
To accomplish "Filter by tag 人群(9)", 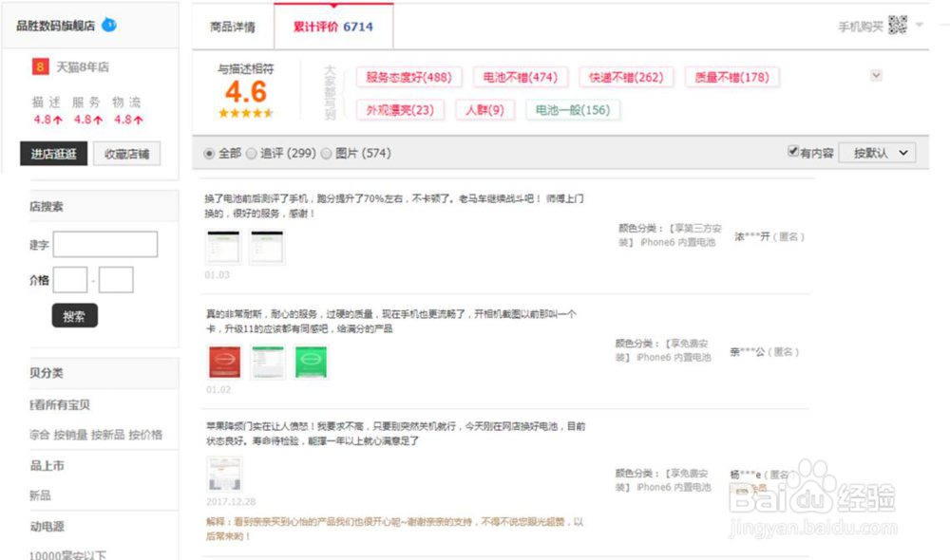I will pyautogui.click(x=484, y=110).
